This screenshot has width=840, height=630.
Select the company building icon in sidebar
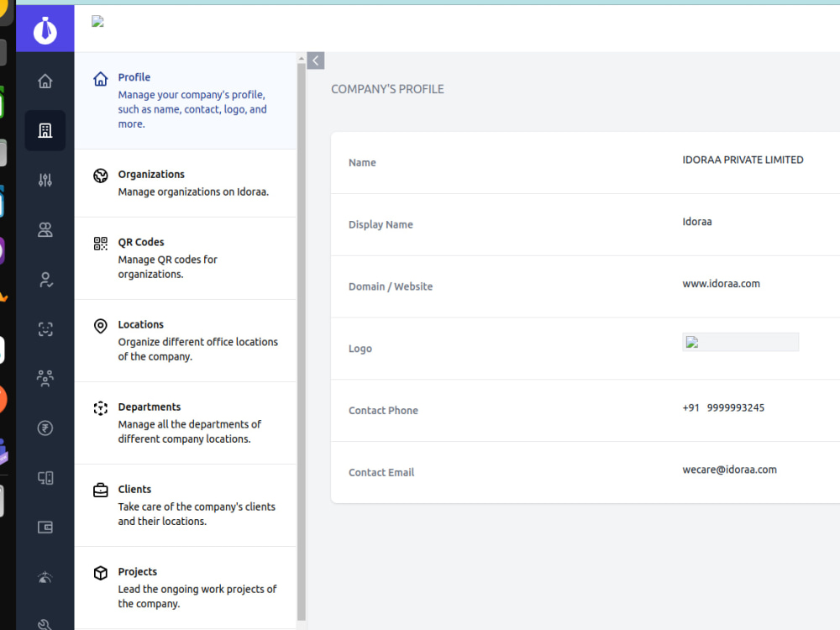point(45,130)
